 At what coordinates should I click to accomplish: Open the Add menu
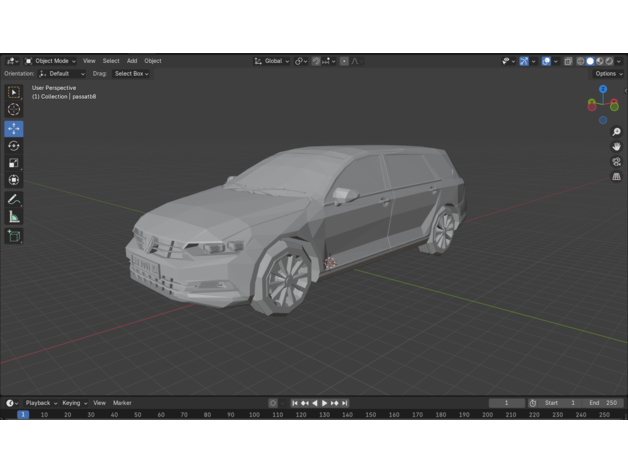click(132, 61)
